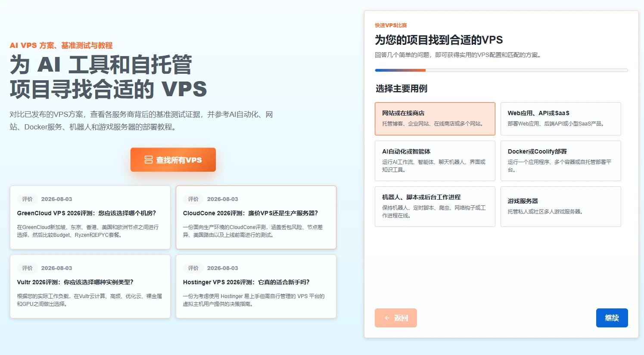Click 评价 tag on CloudCone card
The image size is (644, 355).
tap(193, 199)
